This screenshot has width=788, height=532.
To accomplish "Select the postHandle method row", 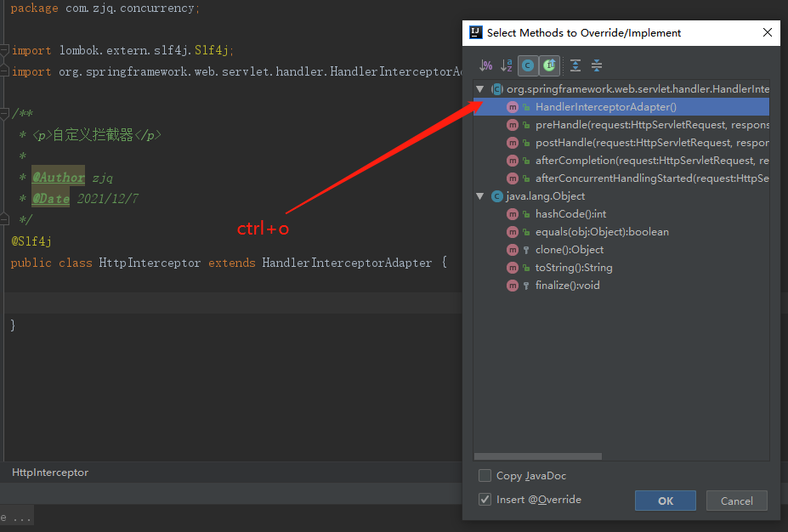I will point(621,143).
